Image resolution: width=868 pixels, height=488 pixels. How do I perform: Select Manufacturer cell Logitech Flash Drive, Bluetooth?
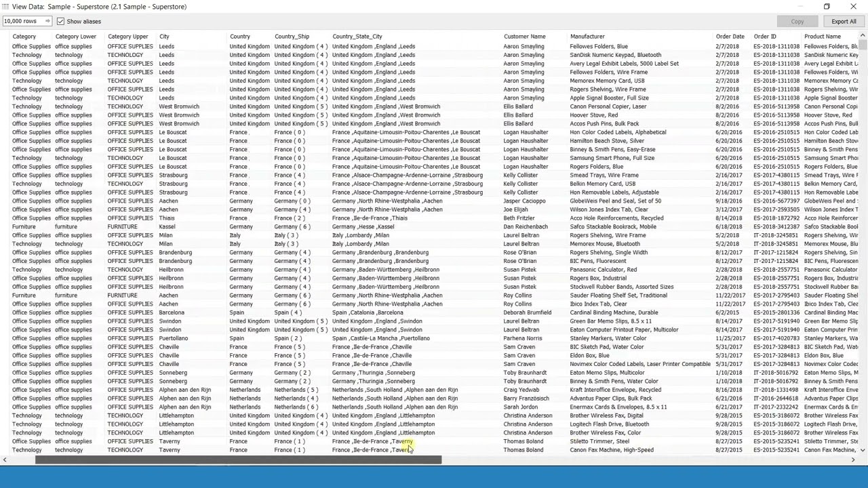click(x=609, y=424)
